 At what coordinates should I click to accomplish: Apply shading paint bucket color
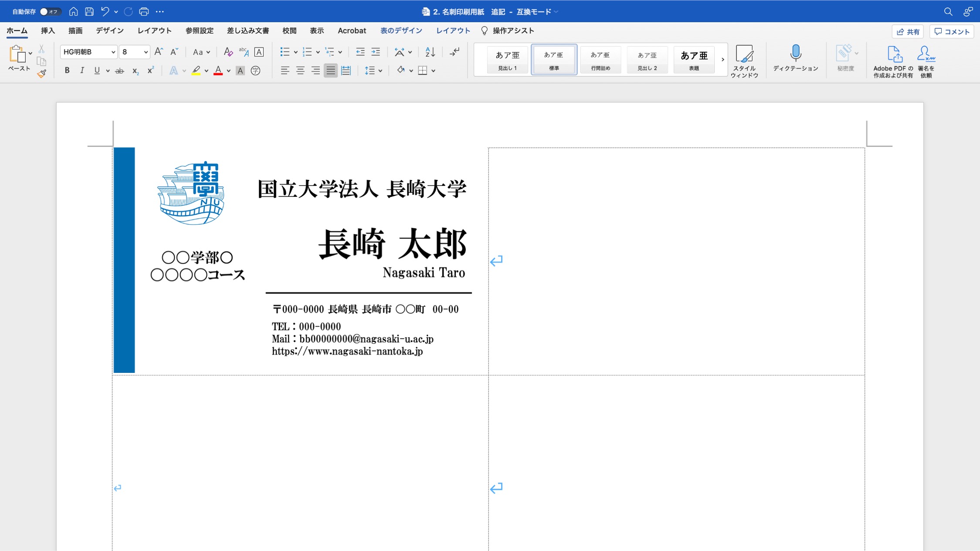click(x=400, y=70)
